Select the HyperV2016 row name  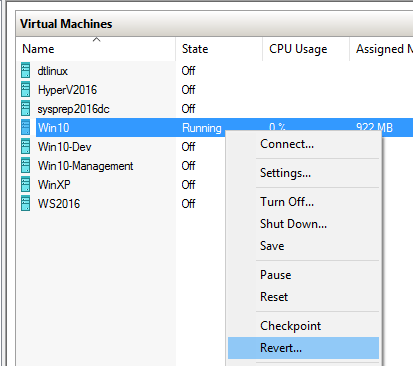click(67, 90)
